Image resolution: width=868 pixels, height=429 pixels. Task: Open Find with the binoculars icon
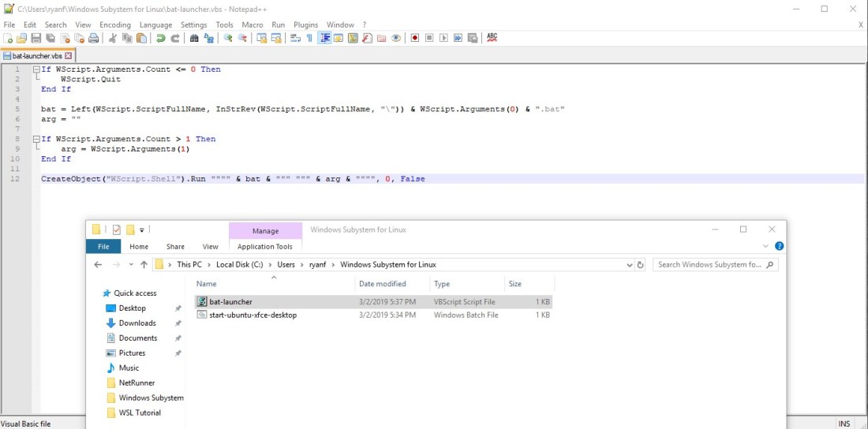(x=194, y=38)
